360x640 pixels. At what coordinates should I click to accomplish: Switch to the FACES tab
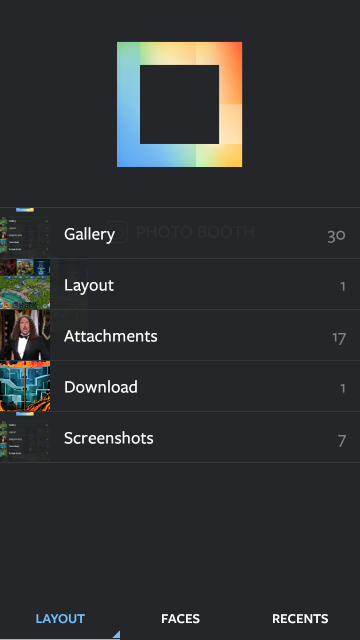tap(180, 619)
